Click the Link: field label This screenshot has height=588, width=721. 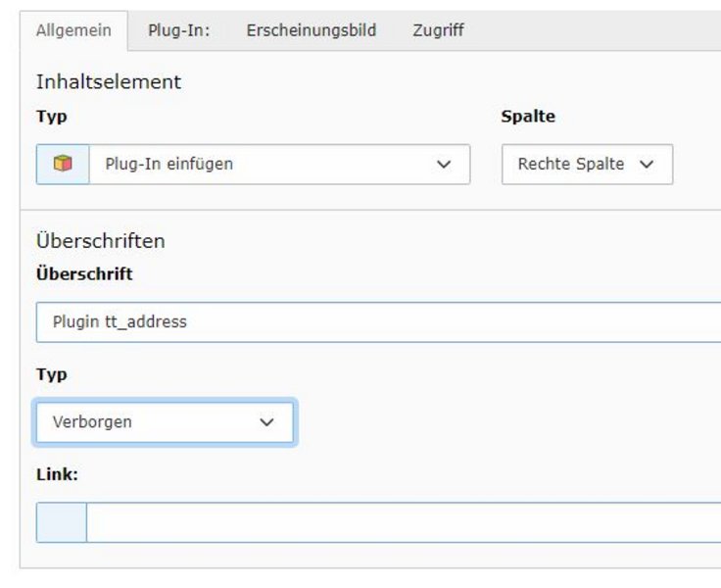[57, 474]
